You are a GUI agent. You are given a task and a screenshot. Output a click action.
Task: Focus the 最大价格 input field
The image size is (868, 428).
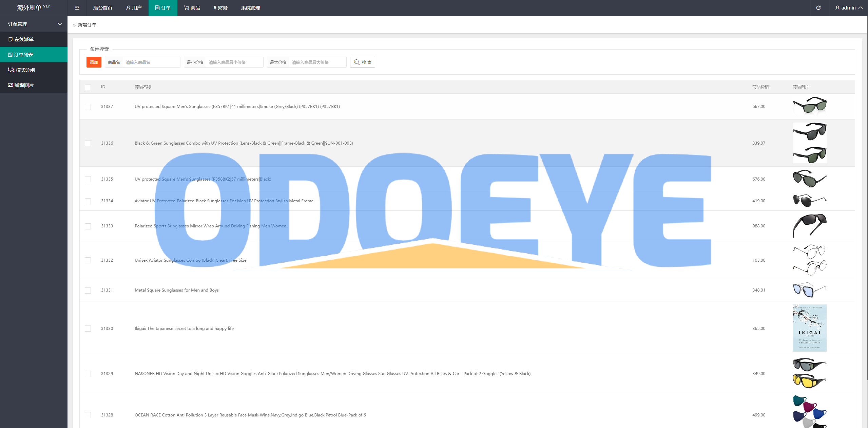pyautogui.click(x=317, y=62)
